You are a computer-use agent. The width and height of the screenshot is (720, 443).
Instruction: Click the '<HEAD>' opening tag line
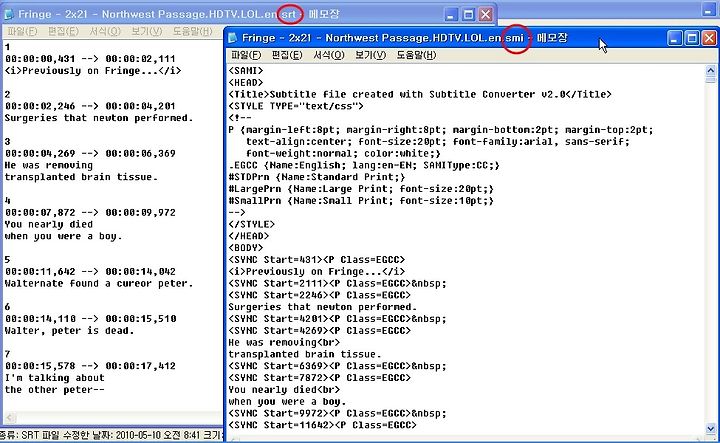pos(246,83)
